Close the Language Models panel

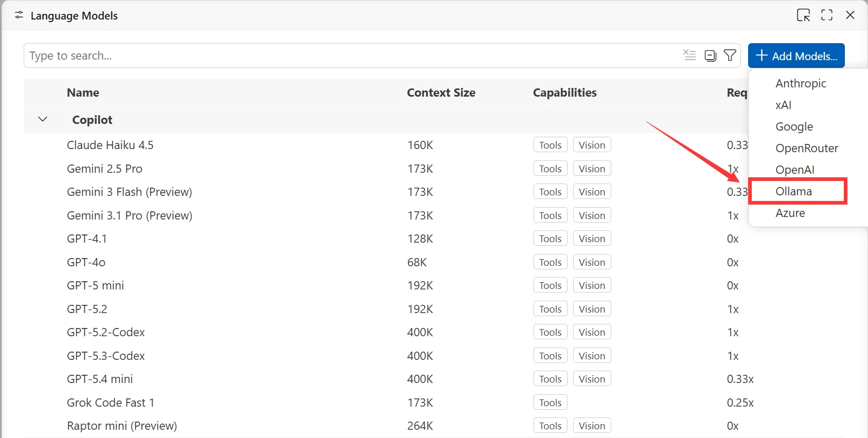(850, 15)
